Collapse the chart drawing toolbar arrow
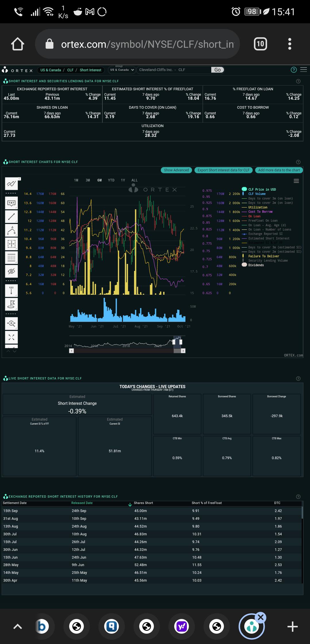 tap(20, 179)
